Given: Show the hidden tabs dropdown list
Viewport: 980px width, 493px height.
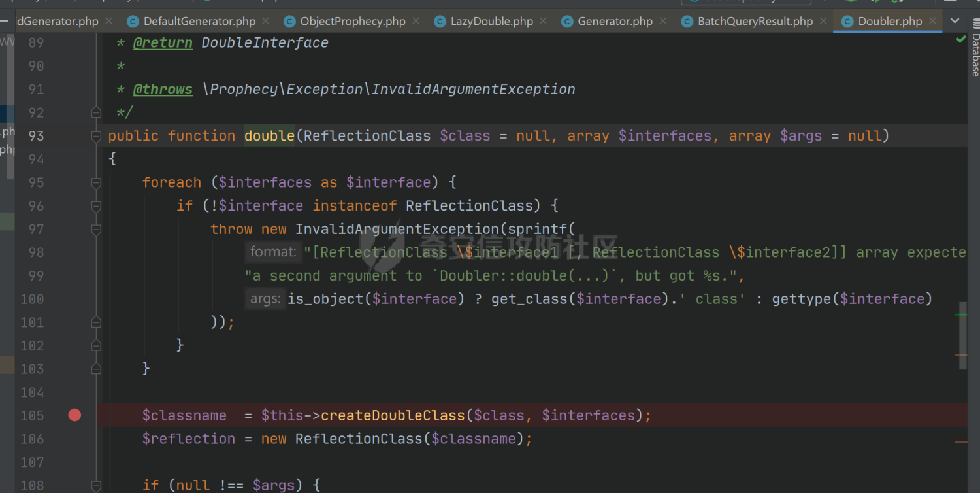Looking at the screenshot, I should pos(955,21).
